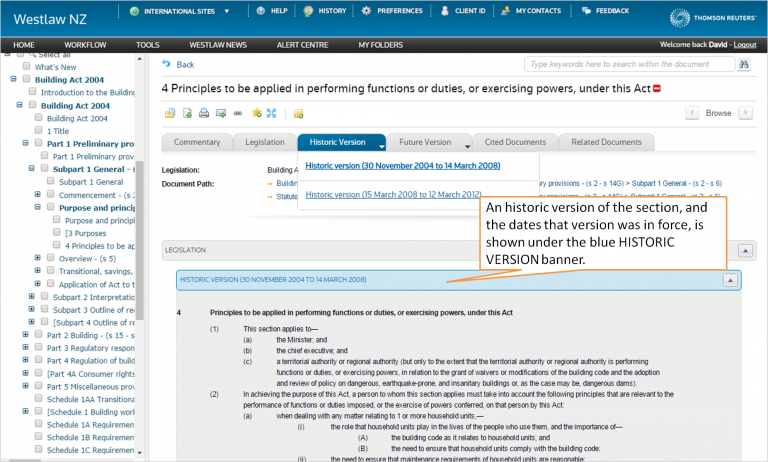768x462 pixels.
Task: Select Schedule 1B Requiremen tree item
Action: tap(90, 438)
